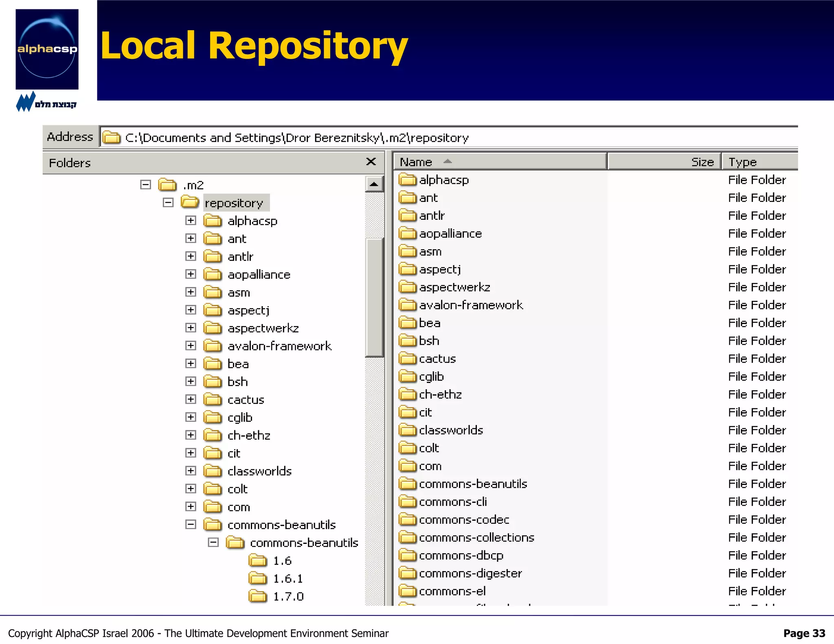Click the folder icon in the Address bar

click(x=111, y=138)
